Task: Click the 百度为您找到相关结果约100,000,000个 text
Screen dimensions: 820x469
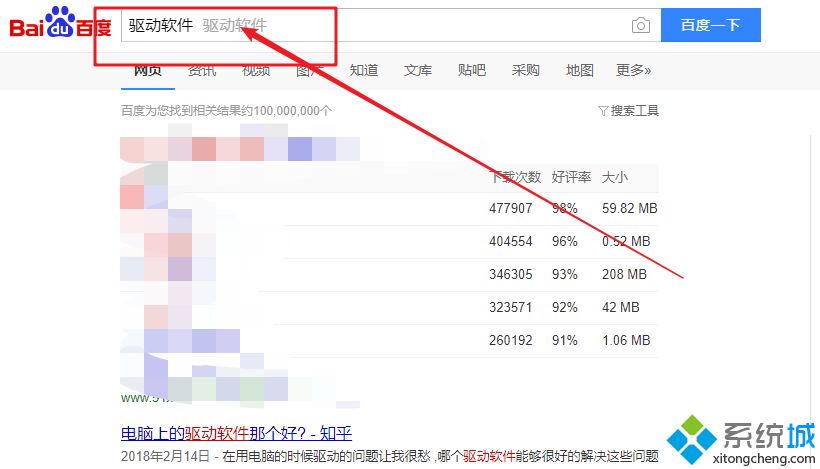Action: pos(226,111)
